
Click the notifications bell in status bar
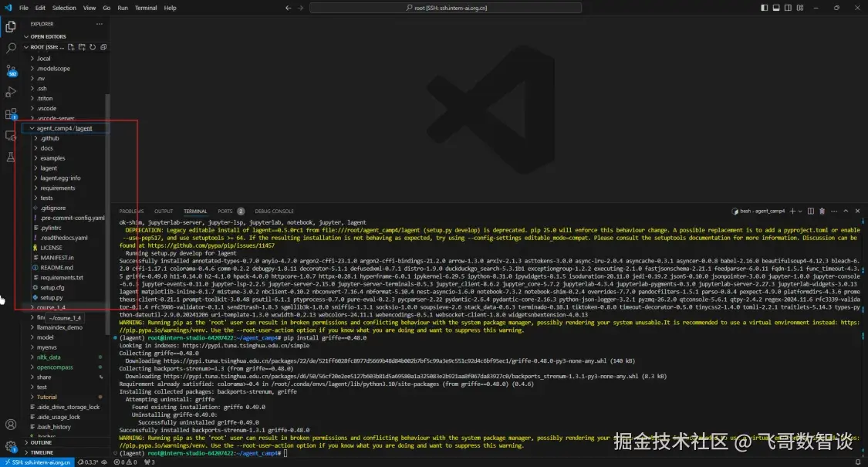[x=858, y=462]
